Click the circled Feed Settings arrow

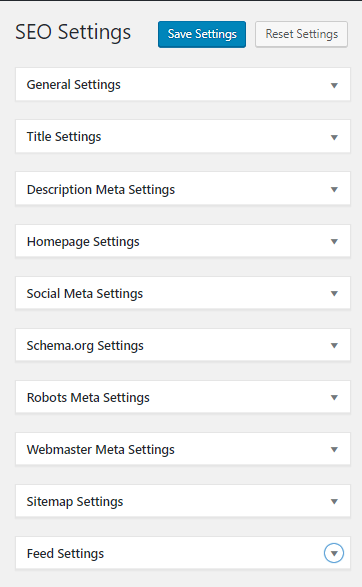334,553
